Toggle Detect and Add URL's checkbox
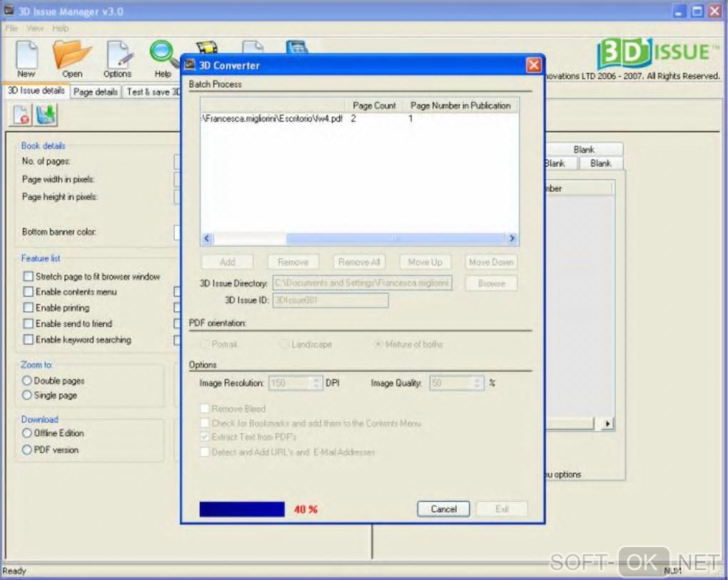This screenshot has height=580, width=728. click(204, 451)
